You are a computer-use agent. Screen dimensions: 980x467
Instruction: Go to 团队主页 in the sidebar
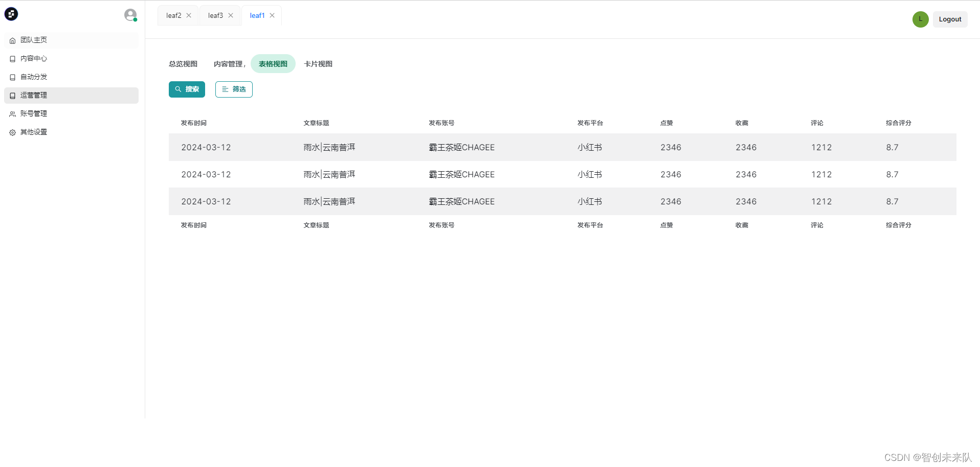click(71, 40)
